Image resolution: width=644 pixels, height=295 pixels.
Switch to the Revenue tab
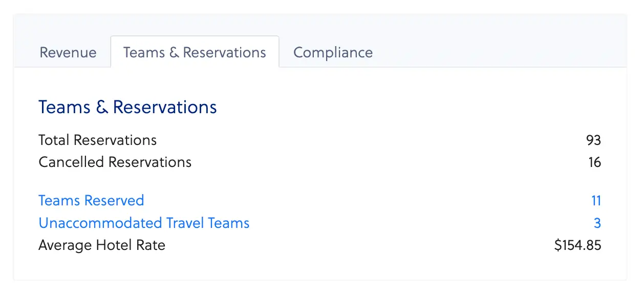(x=68, y=52)
